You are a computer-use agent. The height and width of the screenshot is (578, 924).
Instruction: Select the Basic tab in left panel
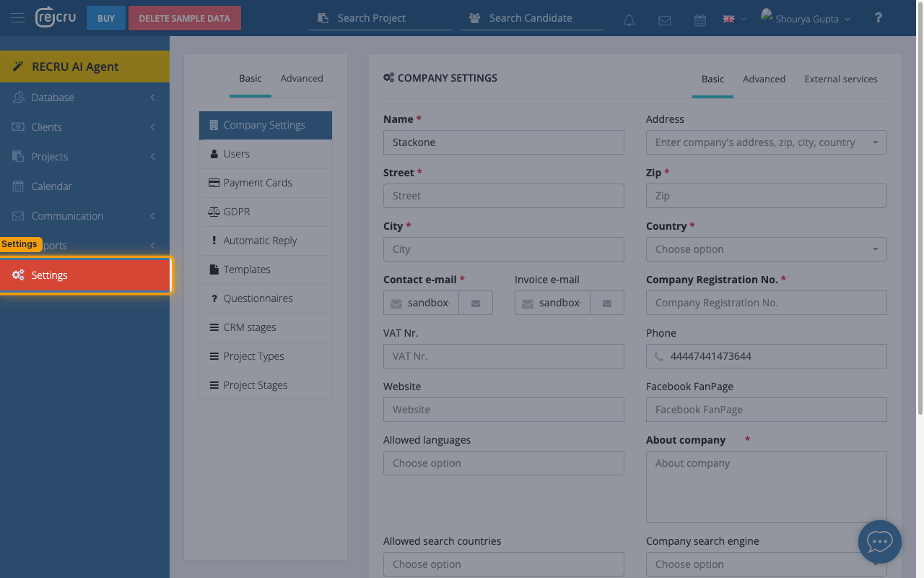pos(250,78)
